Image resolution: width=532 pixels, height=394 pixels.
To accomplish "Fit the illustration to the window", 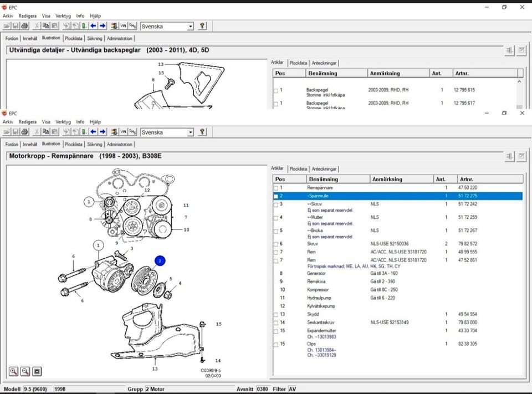I will tap(37, 371).
